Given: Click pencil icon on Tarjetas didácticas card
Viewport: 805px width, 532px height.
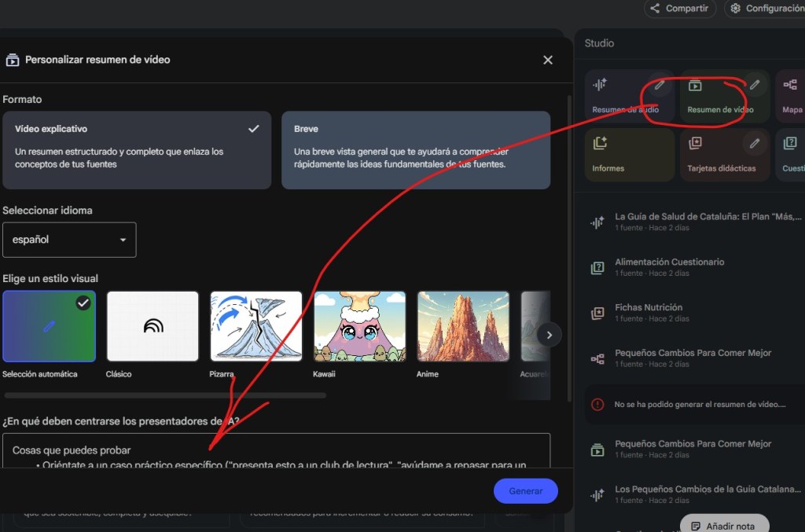Looking at the screenshot, I should coord(754,143).
